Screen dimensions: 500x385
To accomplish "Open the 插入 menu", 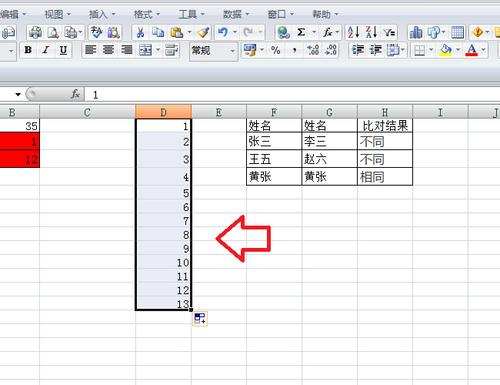I will tap(102, 14).
